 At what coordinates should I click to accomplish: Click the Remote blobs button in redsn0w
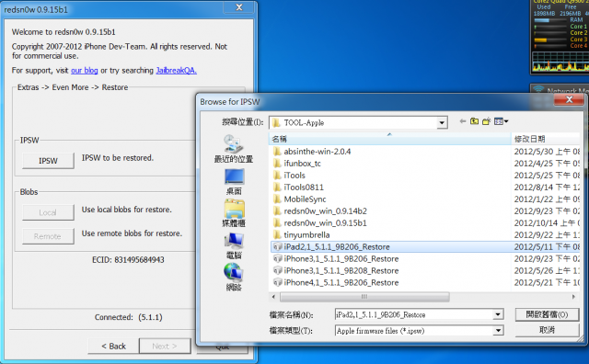(x=48, y=236)
